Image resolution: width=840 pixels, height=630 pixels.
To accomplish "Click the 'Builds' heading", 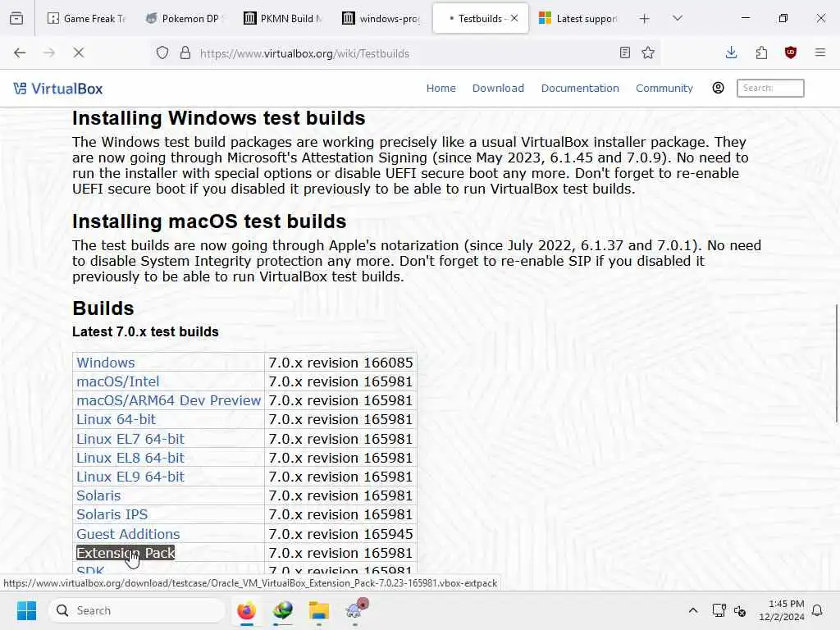I will [x=103, y=308].
